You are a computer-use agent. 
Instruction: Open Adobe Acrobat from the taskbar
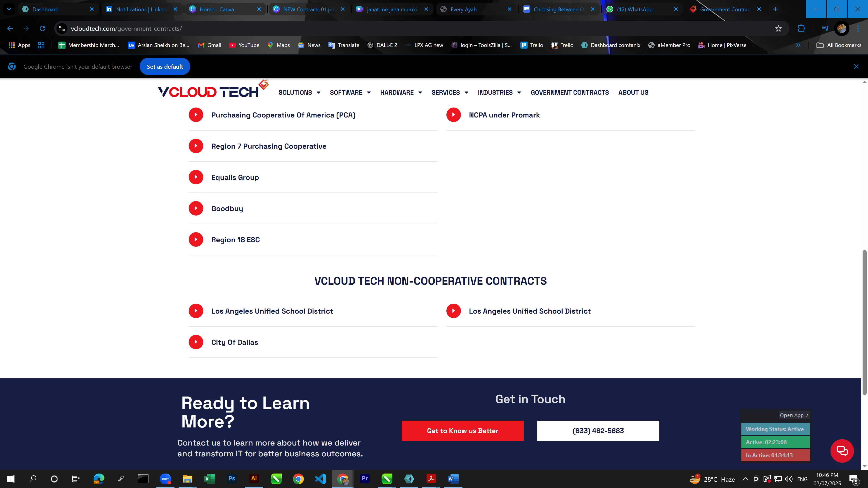[x=431, y=479]
